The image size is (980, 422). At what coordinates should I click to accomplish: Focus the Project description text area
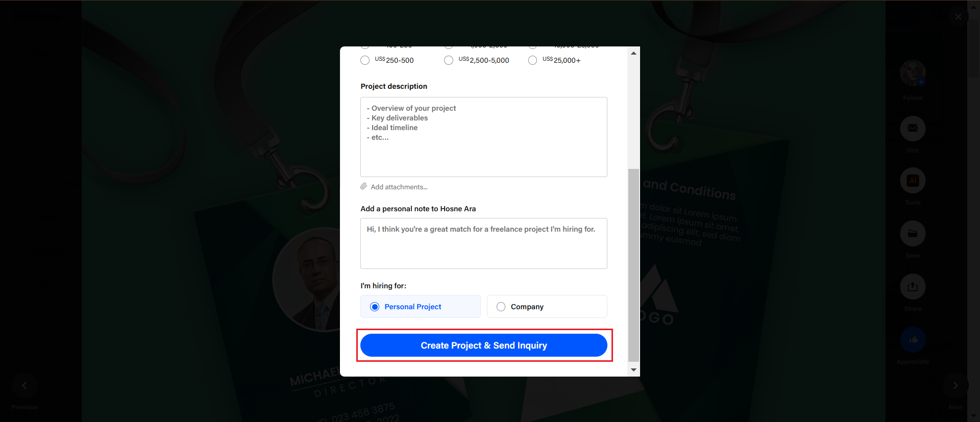click(484, 137)
